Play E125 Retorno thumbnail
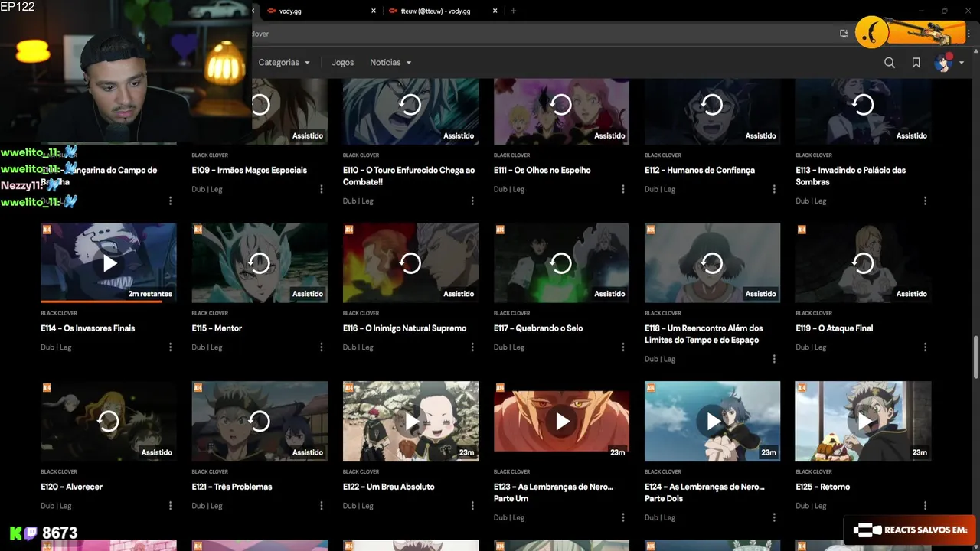Image resolution: width=980 pixels, height=551 pixels. pyautogui.click(x=863, y=421)
